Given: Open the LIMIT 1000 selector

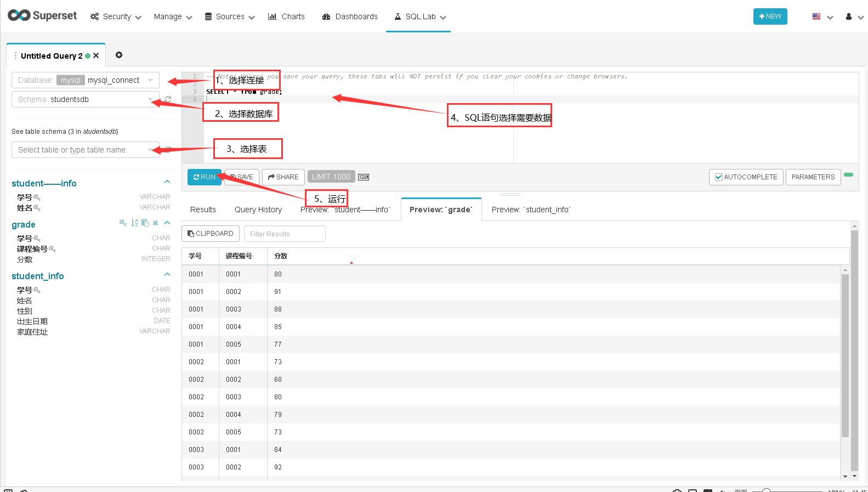Looking at the screenshot, I should click(x=331, y=177).
